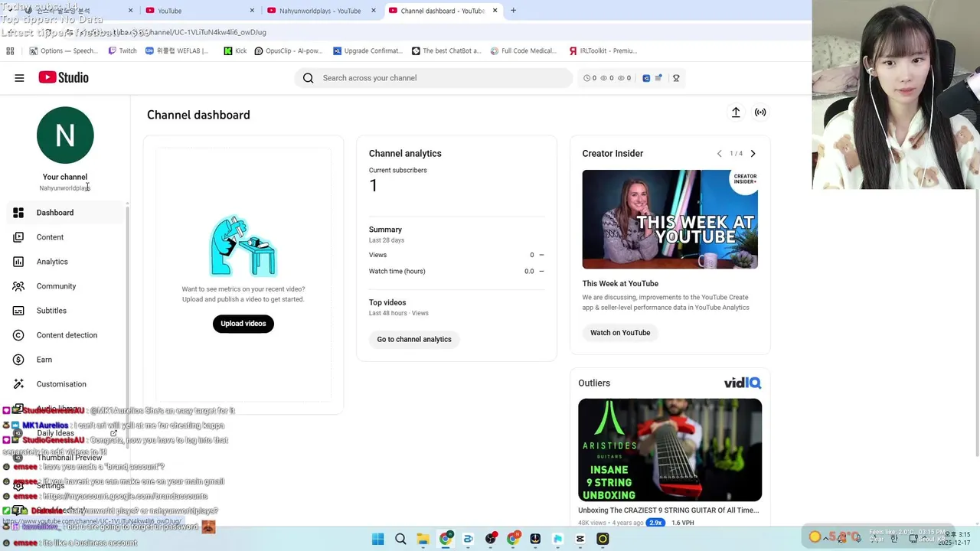Open the 'Upgrade Confirmat...' bookmark

coord(368,51)
